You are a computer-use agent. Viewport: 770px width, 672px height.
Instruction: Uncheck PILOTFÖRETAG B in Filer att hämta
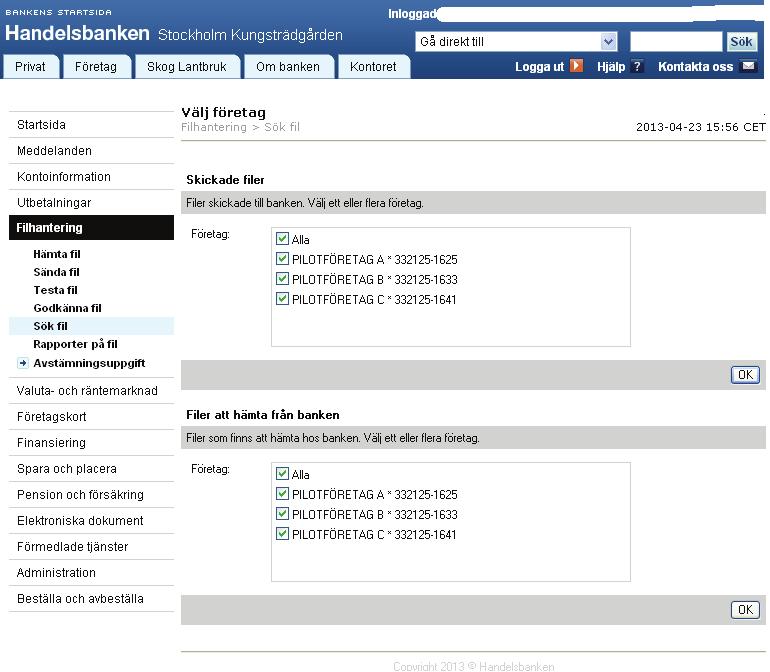(282, 514)
